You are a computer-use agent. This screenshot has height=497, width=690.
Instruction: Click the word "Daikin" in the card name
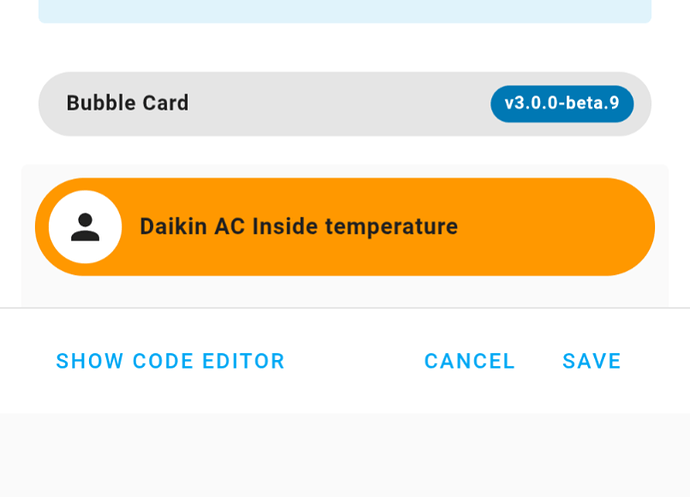pyautogui.click(x=173, y=227)
